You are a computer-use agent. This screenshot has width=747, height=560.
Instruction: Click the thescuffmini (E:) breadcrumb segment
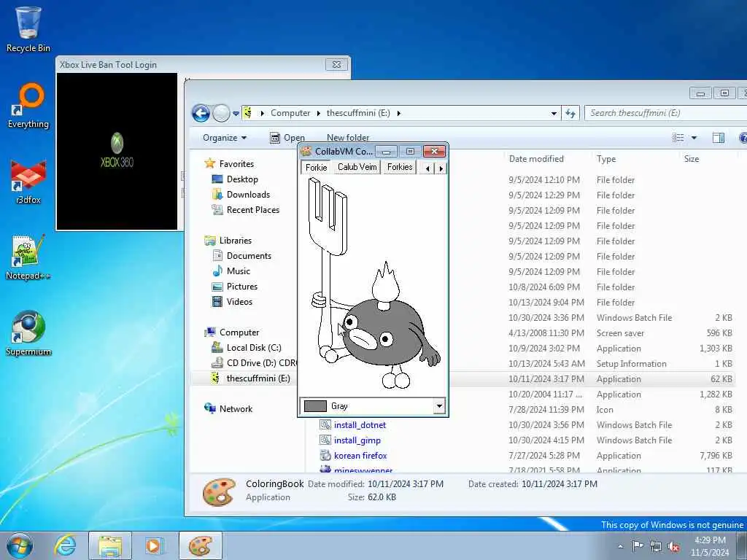357,113
